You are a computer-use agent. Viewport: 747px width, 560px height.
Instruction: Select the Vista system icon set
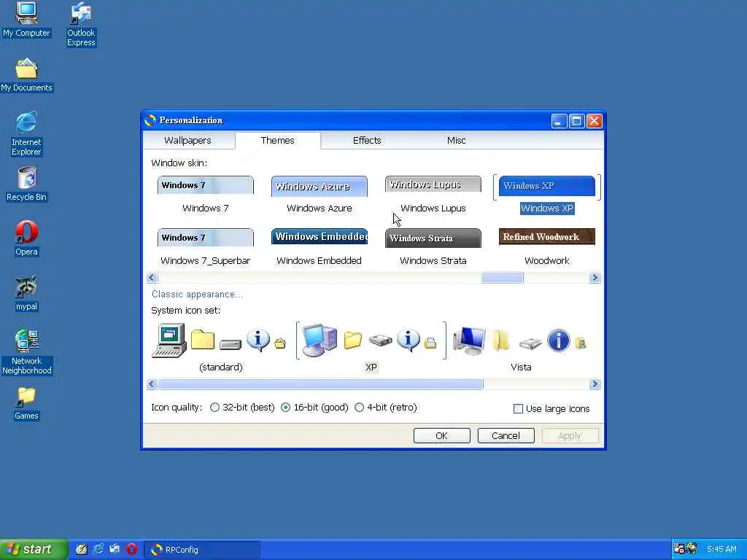pos(521,348)
